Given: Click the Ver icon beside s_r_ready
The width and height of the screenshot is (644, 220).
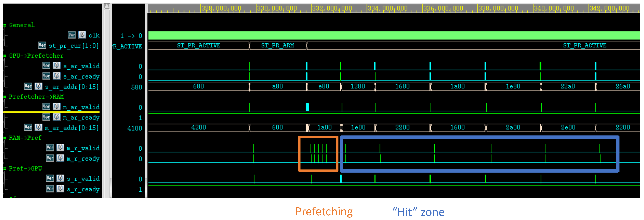Looking at the screenshot, I should pos(50,189).
